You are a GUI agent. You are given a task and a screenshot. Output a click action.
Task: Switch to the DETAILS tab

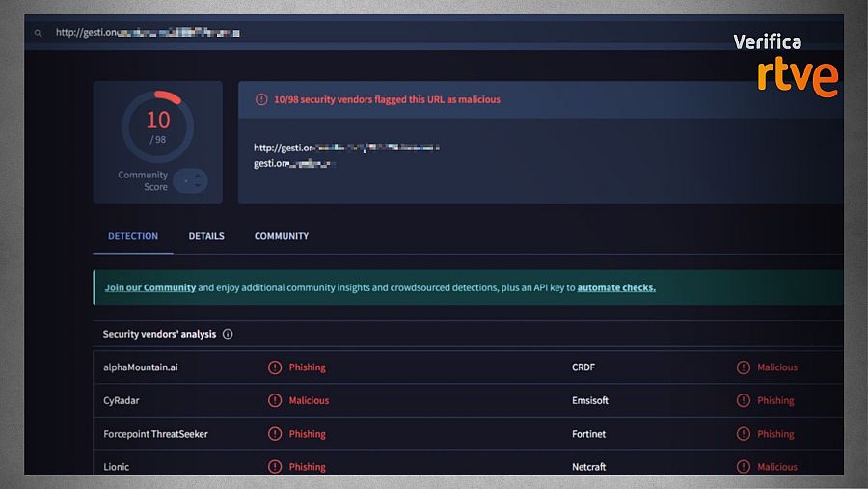point(206,236)
